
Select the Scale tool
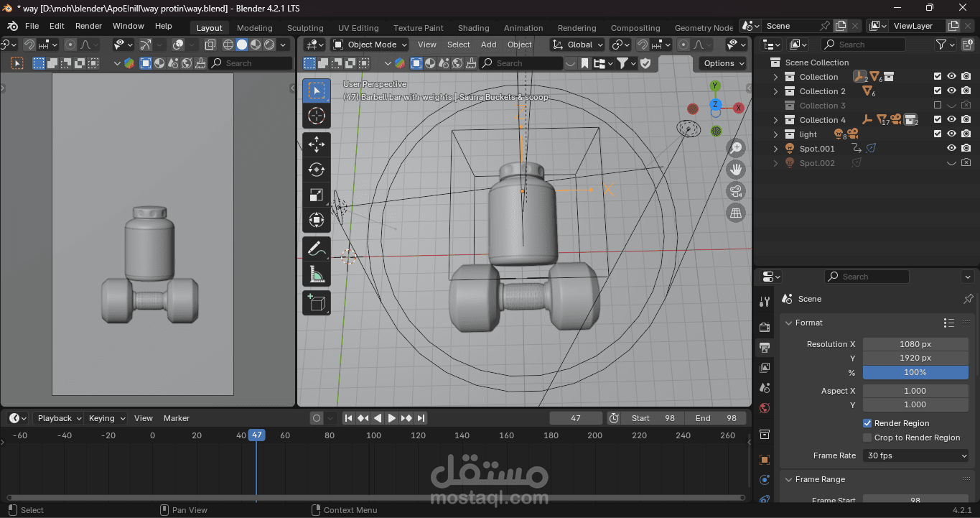316,195
